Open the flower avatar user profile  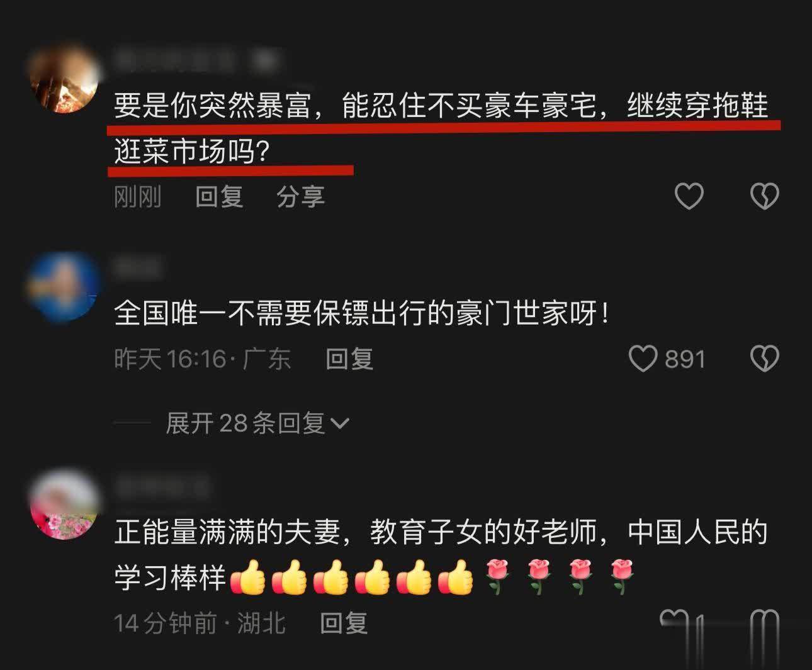click(x=65, y=505)
